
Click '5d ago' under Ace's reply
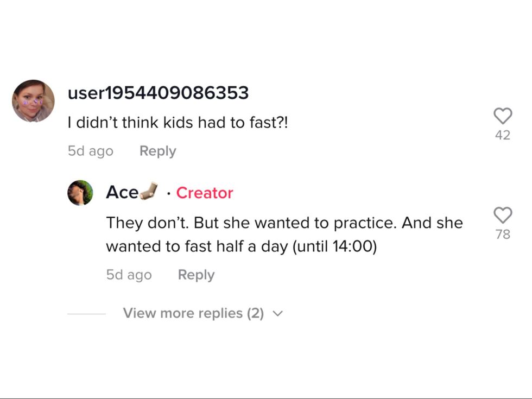(129, 275)
